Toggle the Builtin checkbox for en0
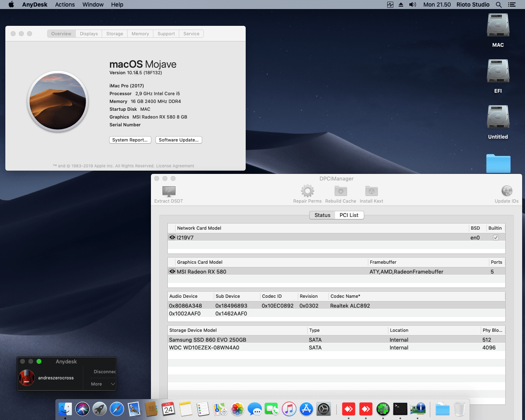Viewport: 525px width, 420px height. click(x=495, y=237)
